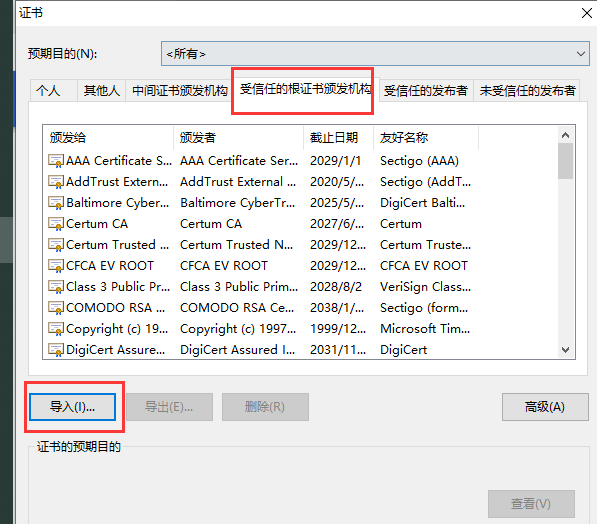Click certificate icon beside Certum CA
This screenshot has height=524, width=597.
click(56, 224)
